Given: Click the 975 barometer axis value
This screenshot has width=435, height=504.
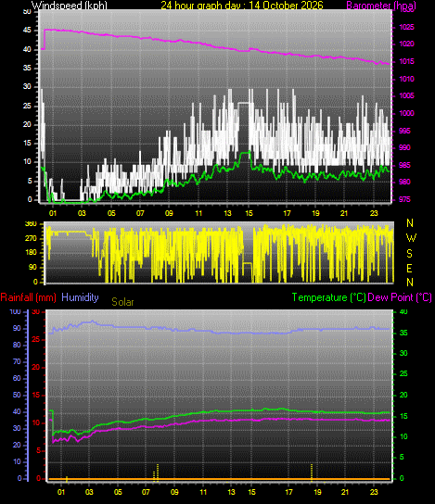Looking at the screenshot, I should click(404, 199).
